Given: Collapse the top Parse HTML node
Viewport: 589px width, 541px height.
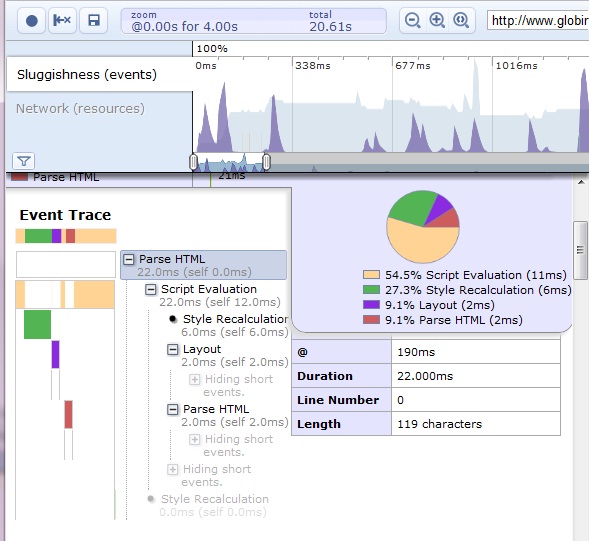Looking at the screenshot, I should 129,259.
